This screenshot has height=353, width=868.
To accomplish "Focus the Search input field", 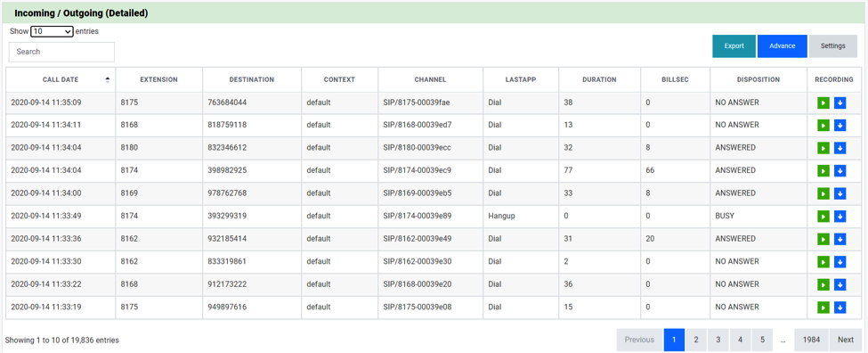I will tap(61, 52).
